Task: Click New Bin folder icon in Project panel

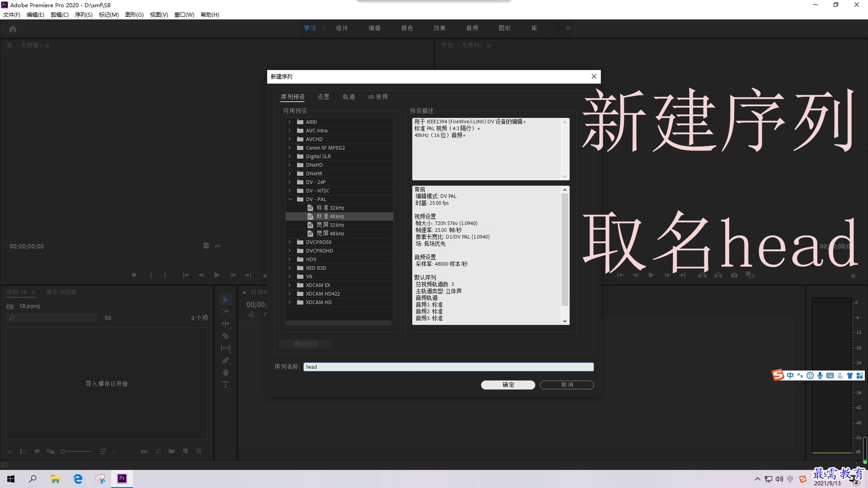Action: click(171, 451)
